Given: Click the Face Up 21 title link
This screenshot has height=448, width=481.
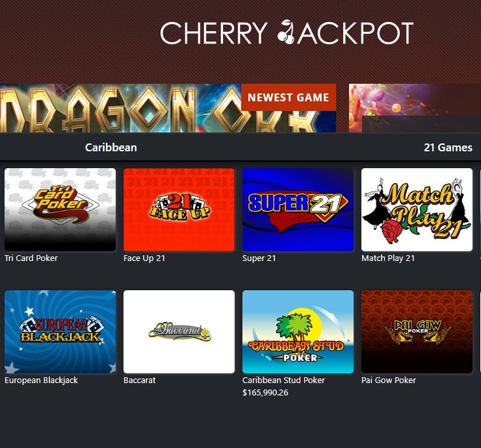Looking at the screenshot, I should click(x=144, y=258).
